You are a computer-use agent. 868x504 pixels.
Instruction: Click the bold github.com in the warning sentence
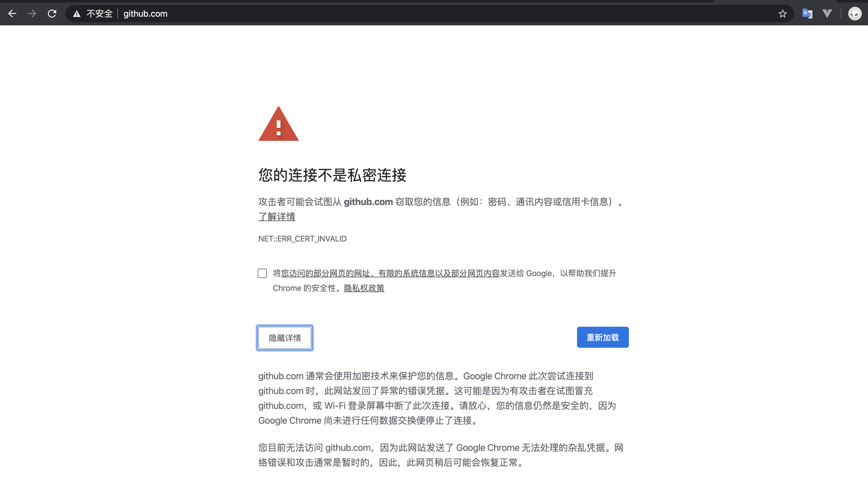tap(368, 202)
